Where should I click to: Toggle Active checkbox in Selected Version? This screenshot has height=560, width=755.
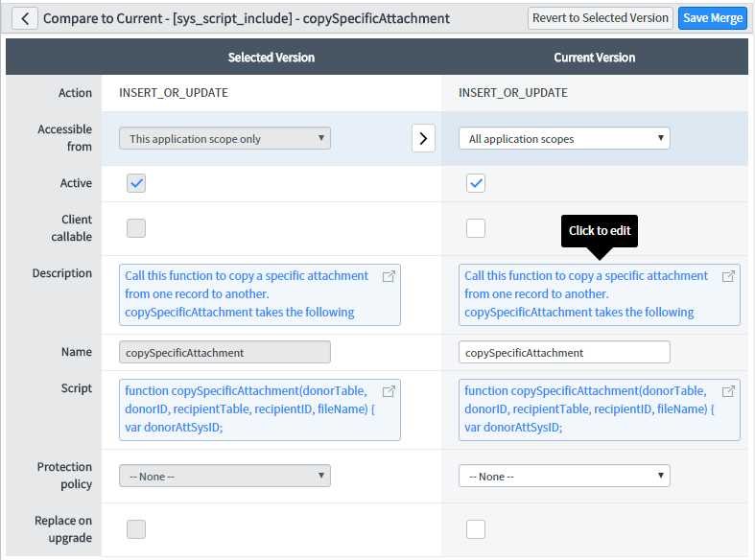point(136,183)
